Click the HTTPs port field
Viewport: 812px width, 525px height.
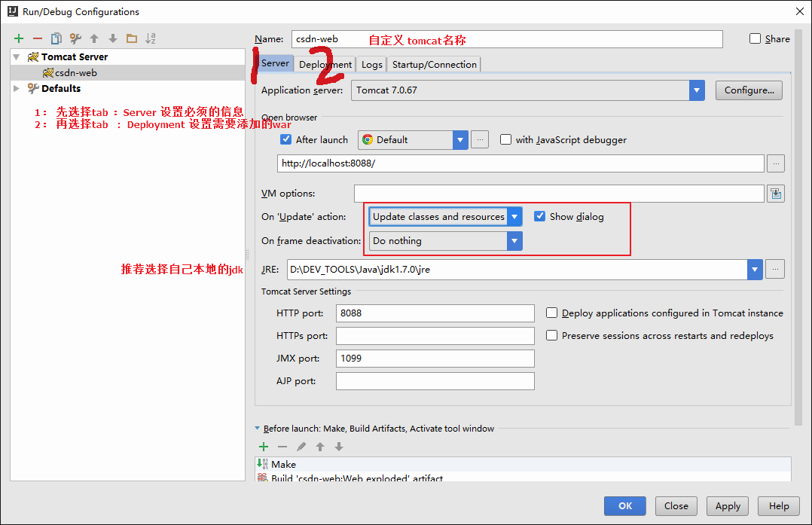(435, 336)
